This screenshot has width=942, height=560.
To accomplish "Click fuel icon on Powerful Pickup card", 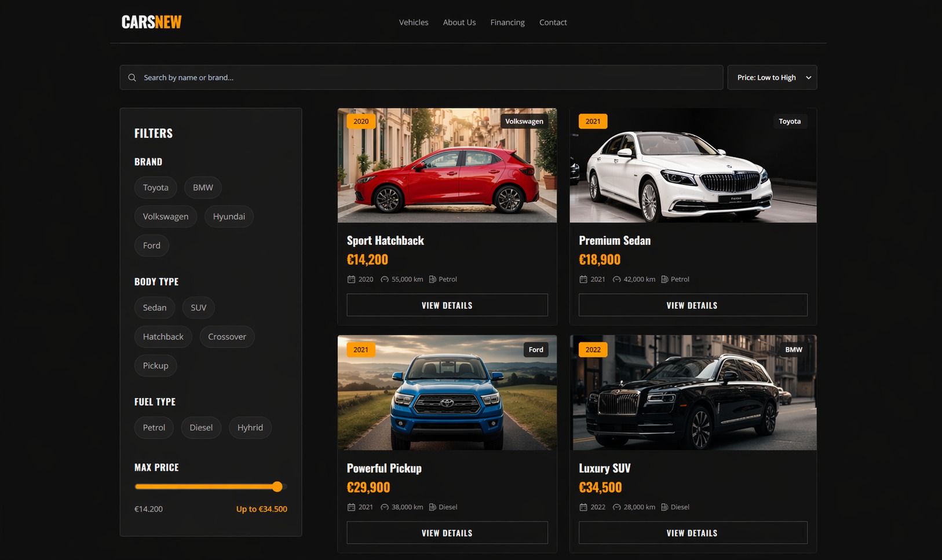I will [x=432, y=507].
